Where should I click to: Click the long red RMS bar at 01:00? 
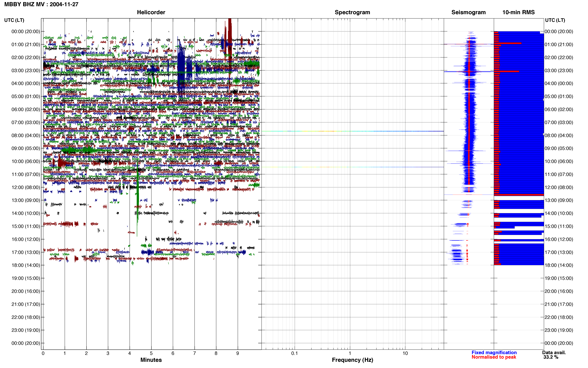click(x=508, y=43)
